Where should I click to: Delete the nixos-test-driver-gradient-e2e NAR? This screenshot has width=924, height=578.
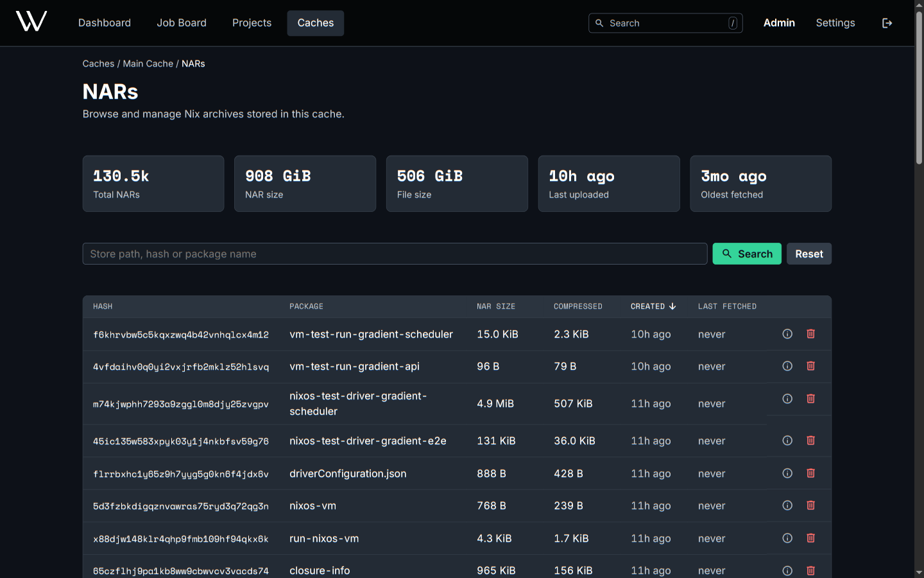[810, 441]
